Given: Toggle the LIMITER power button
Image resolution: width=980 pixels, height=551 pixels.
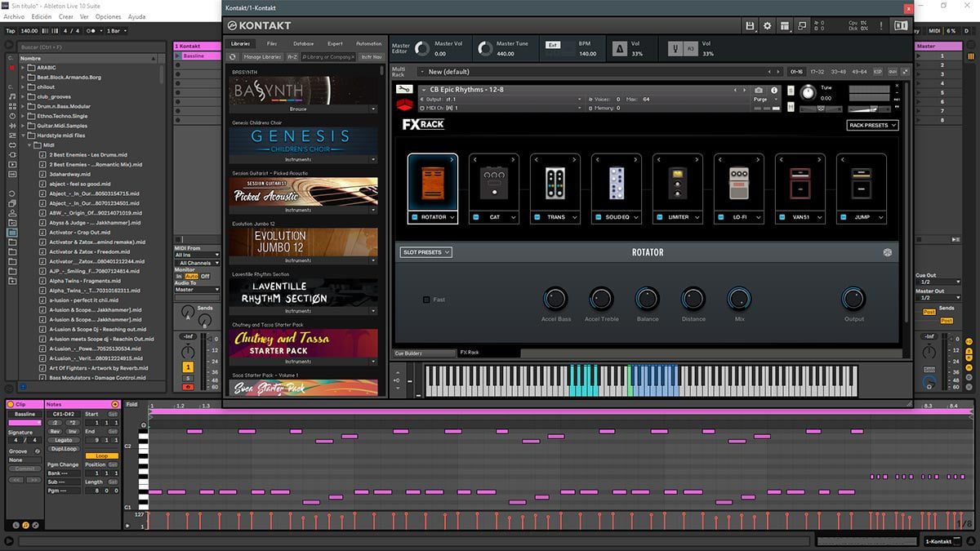Looking at the screenshot, I should [659, 217].
